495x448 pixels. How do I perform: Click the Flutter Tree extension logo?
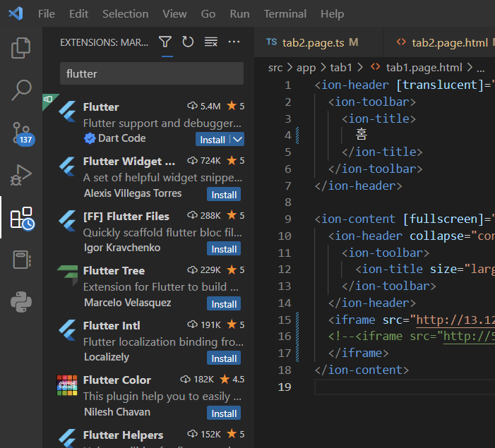(67, 275)
